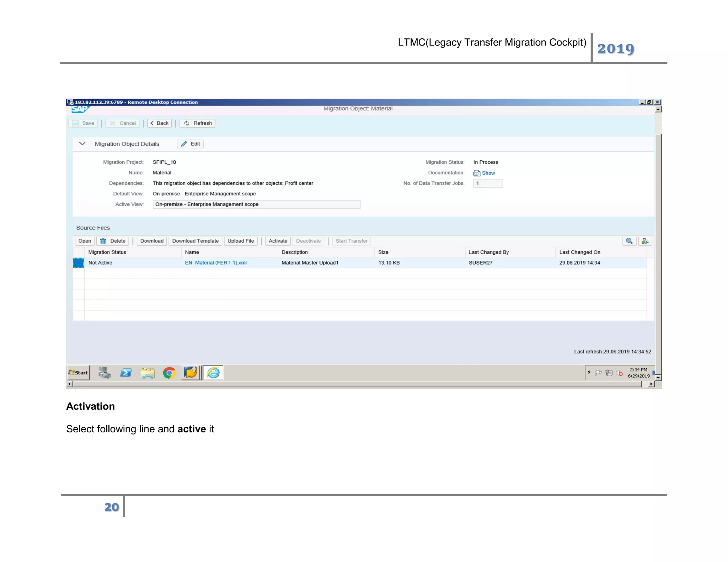Click the Upload File button
Screen dimensions: 728x562
(241, 241)
